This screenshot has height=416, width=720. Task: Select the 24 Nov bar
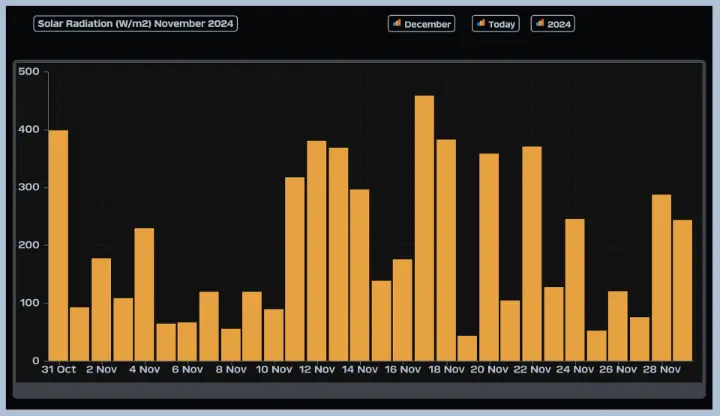click(575, 290)
